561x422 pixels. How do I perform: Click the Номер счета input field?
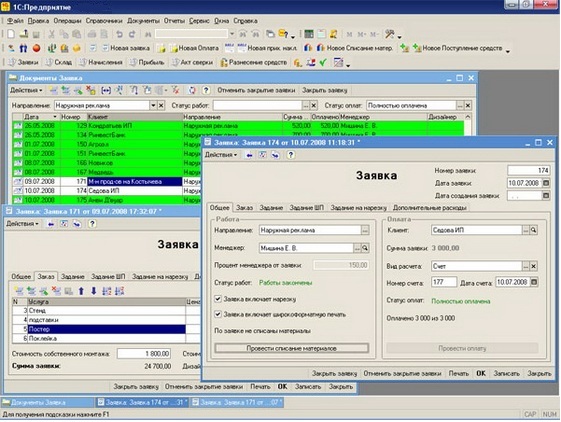(x=444, y=282)
